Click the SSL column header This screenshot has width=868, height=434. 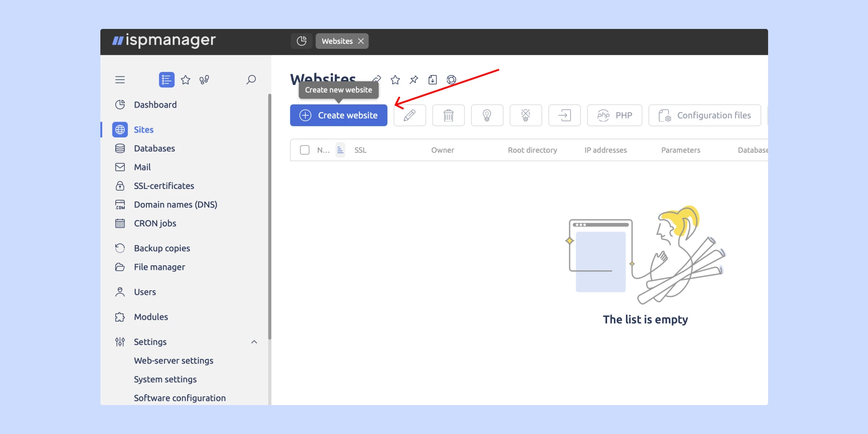[360, 150]
